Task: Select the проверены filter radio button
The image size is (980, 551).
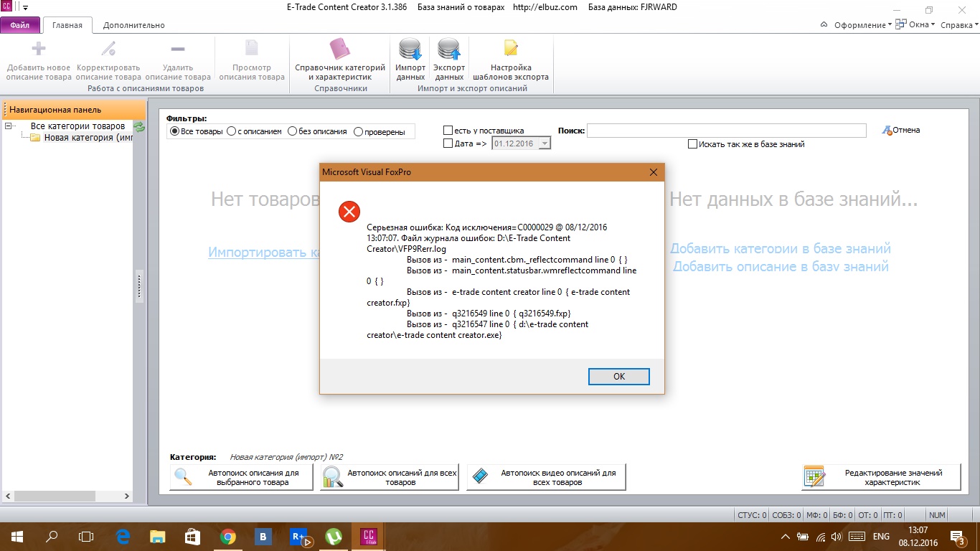Action: (357, 131)
